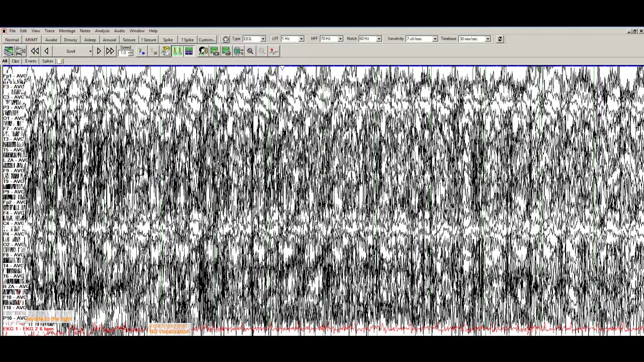Open the Montage menu
Screen dimensions: 644x362
click(67, 31)
